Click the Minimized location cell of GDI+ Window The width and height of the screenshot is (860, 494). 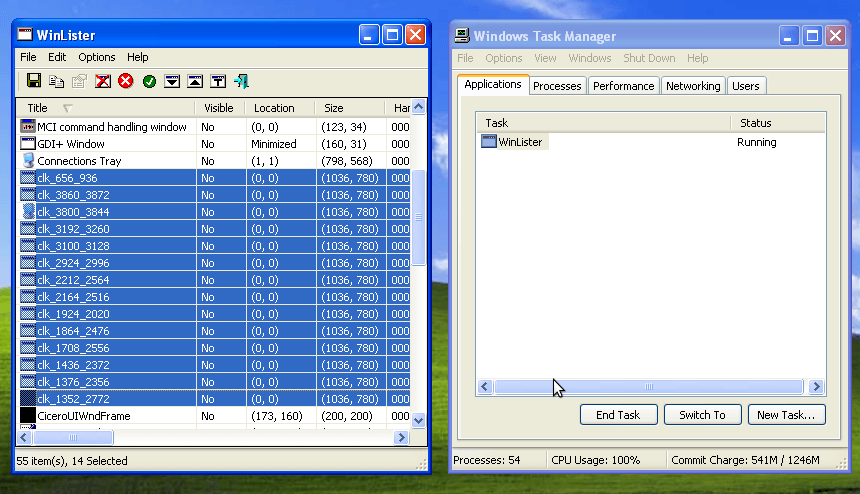coord(274,144)
